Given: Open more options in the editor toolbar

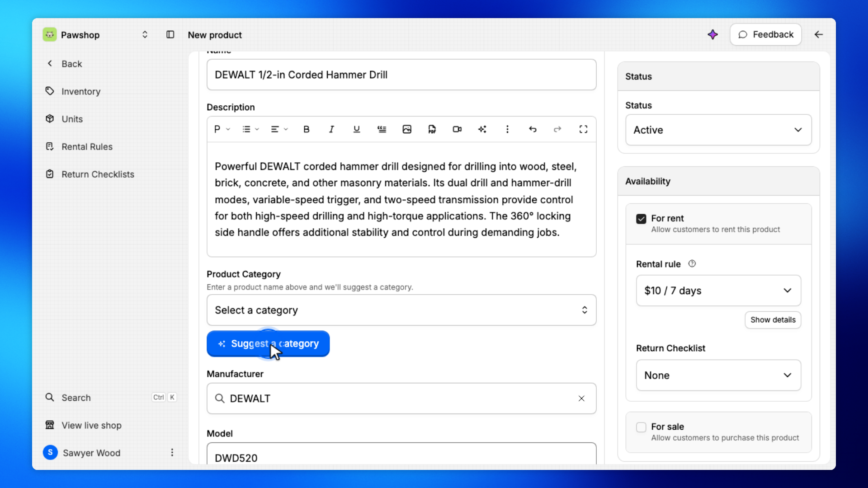Looking at the screenshot, I should (x=507, y=129).
